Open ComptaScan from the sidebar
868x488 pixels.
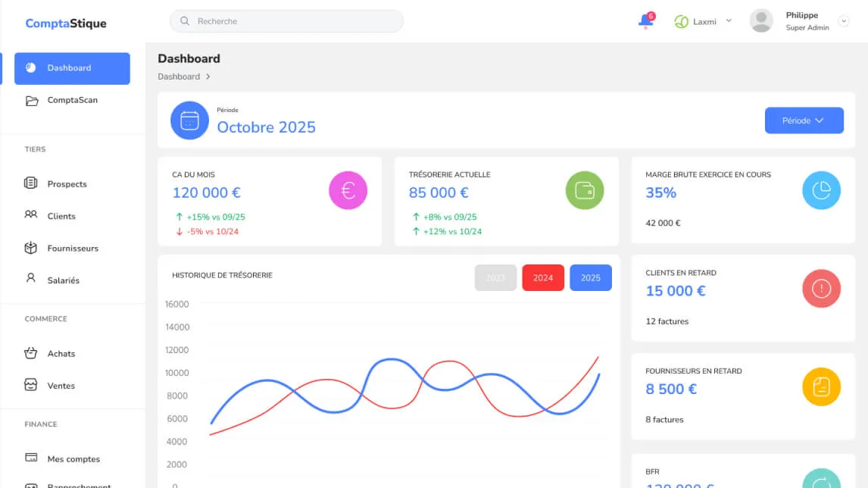pos(72,100)
